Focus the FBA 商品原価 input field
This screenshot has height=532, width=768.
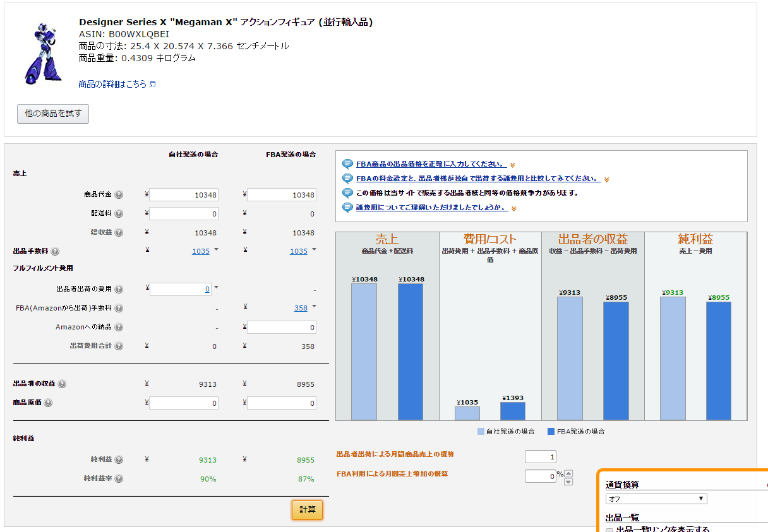pyautogui.click(x=282, y=403)
